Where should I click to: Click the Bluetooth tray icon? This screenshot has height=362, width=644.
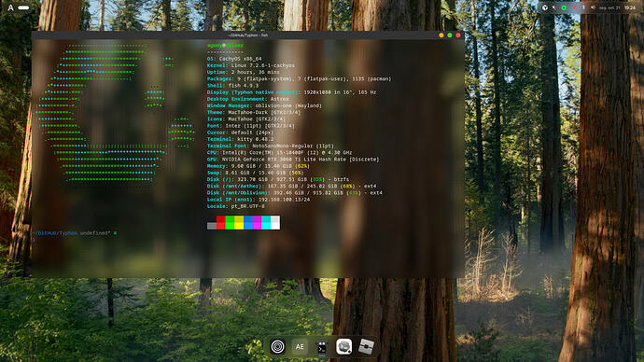pyautogui.click(x=583, y=7)
